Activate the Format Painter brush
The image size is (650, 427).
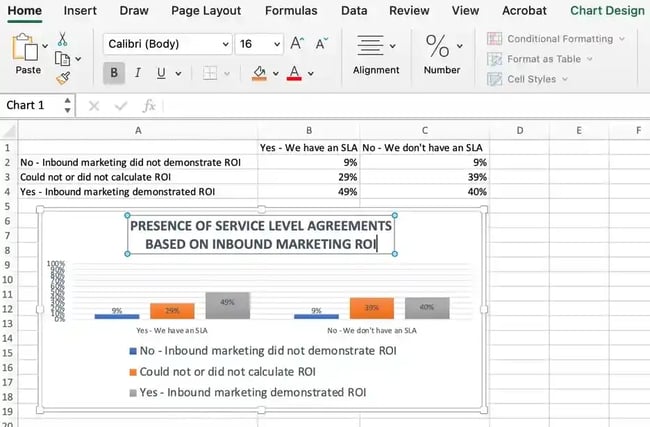(x=63, y=78)
